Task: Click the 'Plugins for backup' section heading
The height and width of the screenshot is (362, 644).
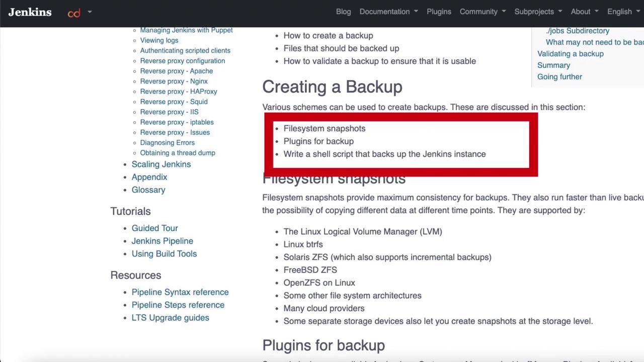Action: pos(324,345)
